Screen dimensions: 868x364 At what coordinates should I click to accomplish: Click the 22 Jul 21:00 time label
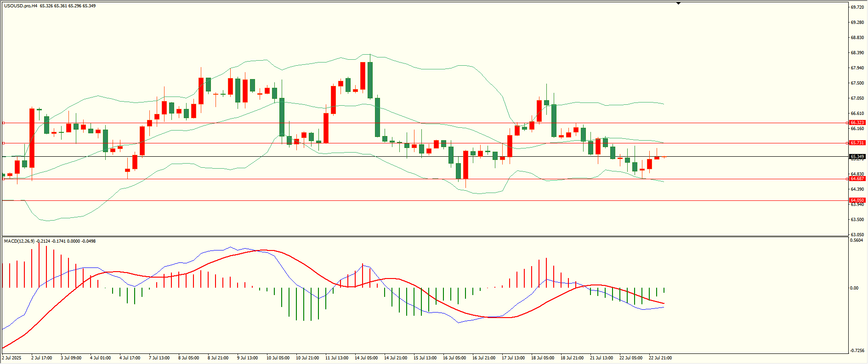click(660, 358)
